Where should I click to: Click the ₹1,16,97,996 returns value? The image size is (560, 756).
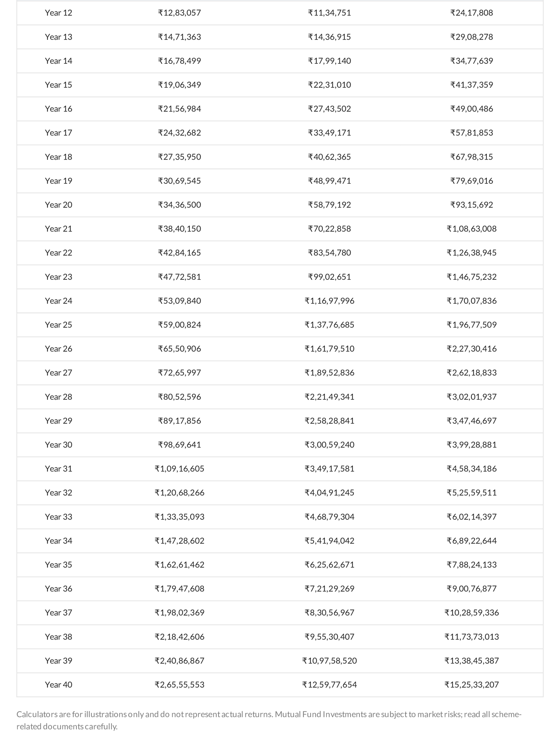point(329,301)
